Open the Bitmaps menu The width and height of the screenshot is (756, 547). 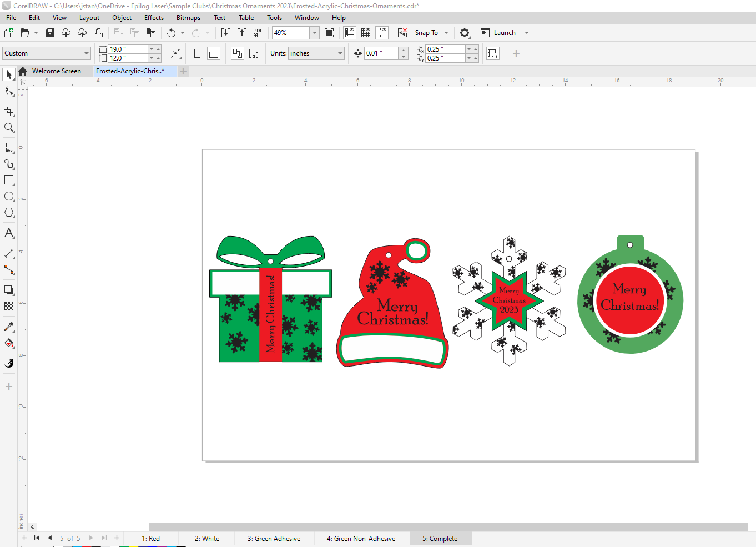(x=188, y=18)
